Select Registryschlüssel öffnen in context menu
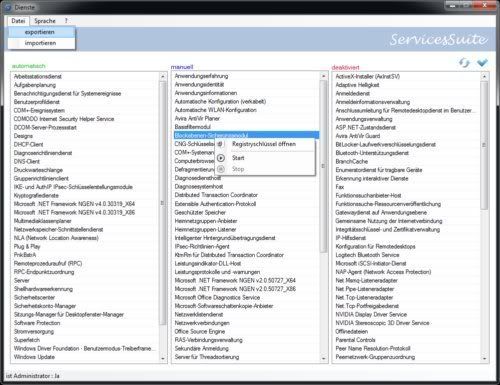 point(265,144)
